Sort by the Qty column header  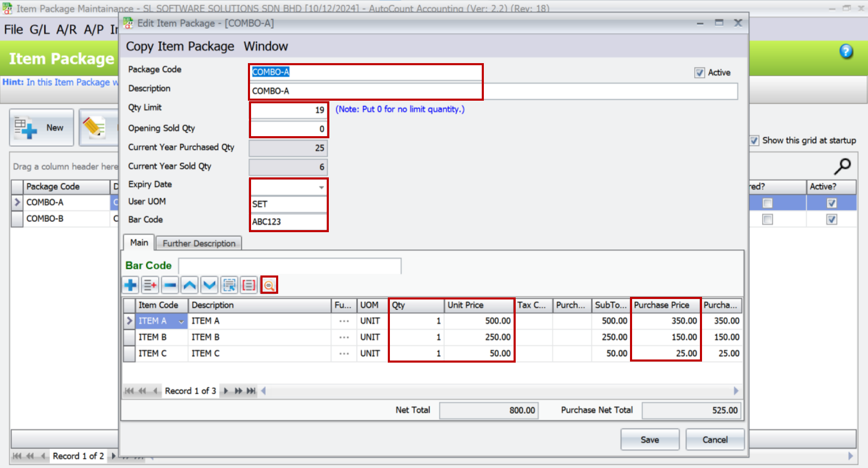pos(416,305)
